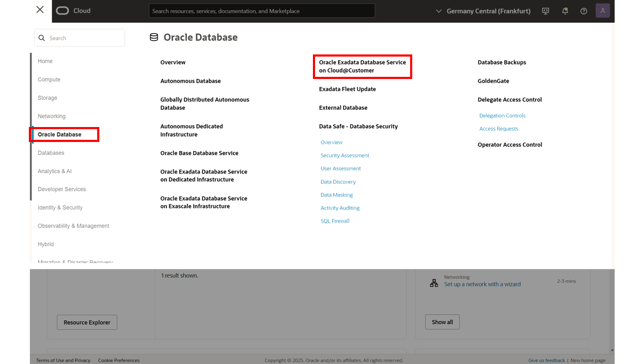644x364 pixels.
Task: Open Operator Access Control
Action: click(510, 145)
